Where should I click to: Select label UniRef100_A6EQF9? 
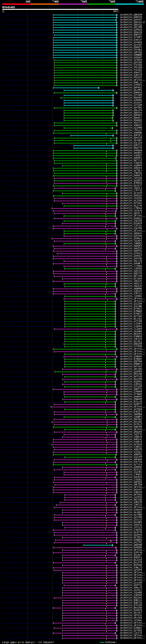[131, 246]
